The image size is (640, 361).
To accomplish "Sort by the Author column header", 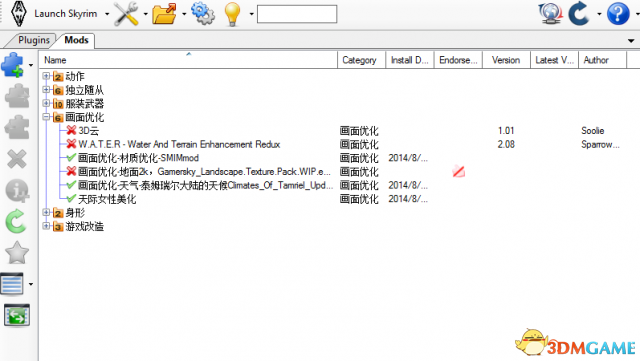I will click(x=602, y=60).
